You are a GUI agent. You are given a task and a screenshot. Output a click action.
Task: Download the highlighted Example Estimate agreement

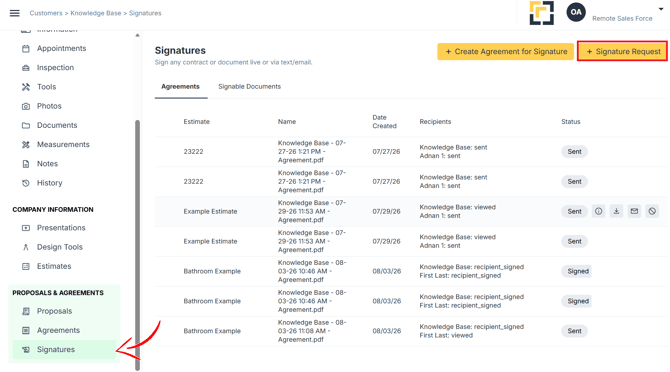click(x=617, y=211)
